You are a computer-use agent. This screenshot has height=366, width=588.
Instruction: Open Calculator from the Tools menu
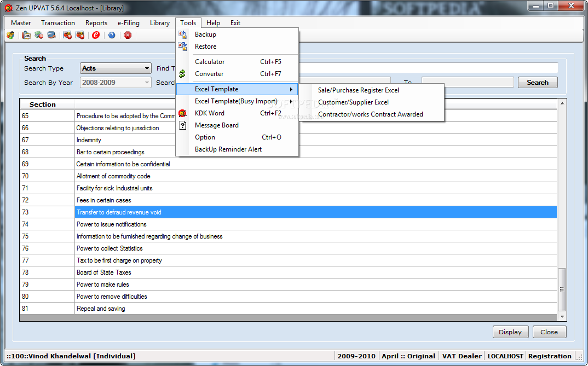(x=237, y=62)
